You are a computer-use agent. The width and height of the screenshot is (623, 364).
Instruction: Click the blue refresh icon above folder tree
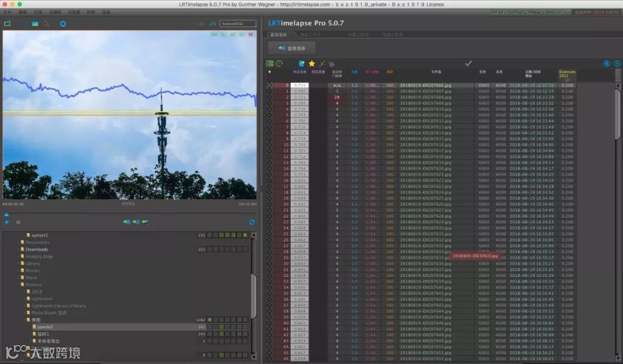coord(252,222)
